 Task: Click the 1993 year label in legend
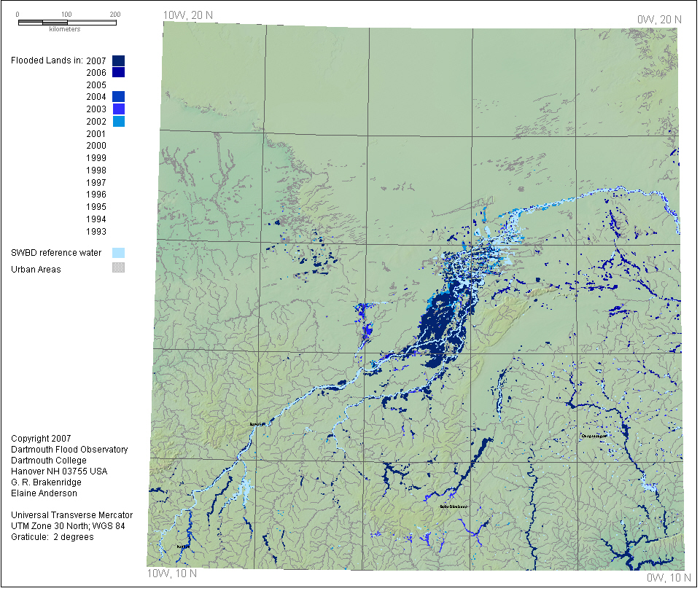click(x=96, y=232)
